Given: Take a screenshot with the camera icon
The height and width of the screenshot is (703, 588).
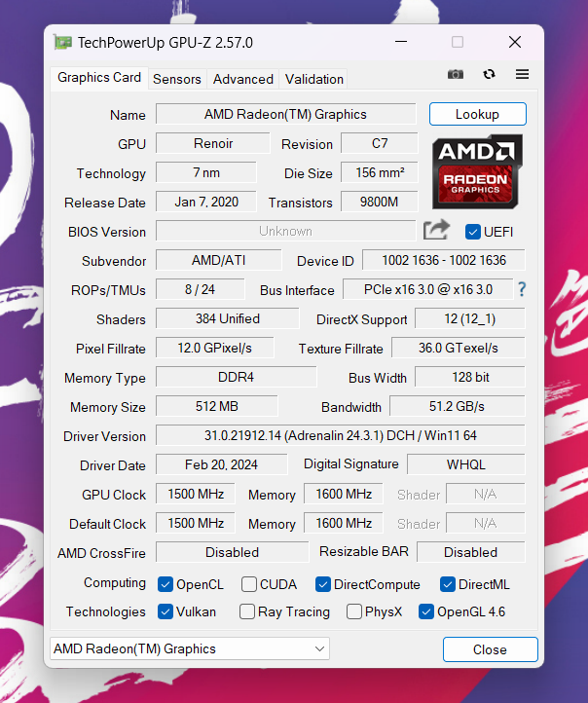Looking at the screenshot, I should 456,74.
